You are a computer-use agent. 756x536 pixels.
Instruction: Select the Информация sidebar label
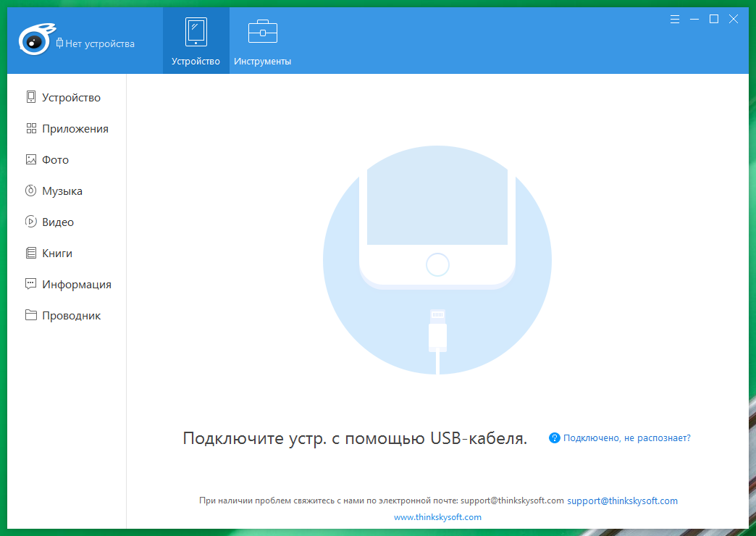pyautogui.click(x=77, y=285)
